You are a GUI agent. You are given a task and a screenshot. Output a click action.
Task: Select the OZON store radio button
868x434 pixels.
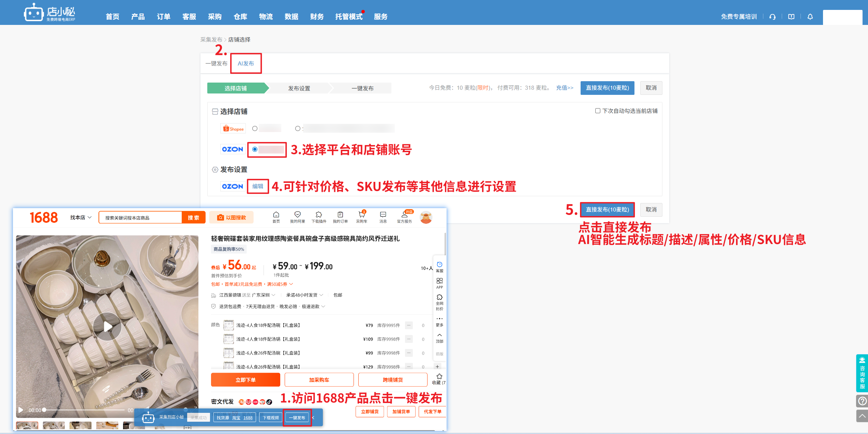(255, 149)
